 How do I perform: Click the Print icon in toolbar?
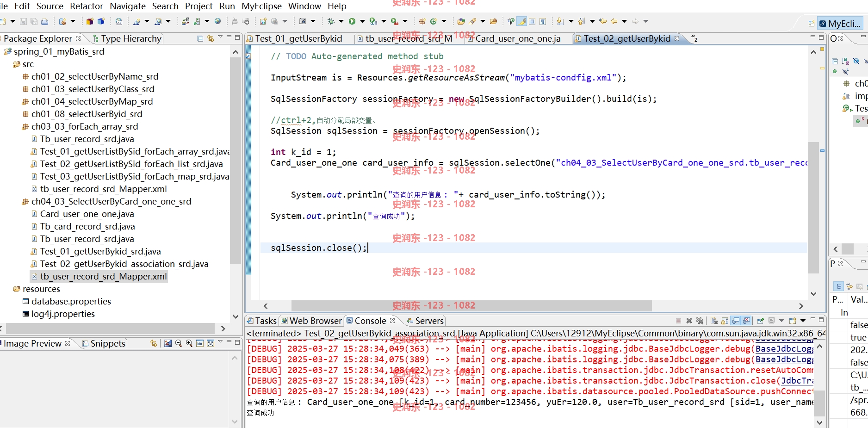tap(44, 21)
